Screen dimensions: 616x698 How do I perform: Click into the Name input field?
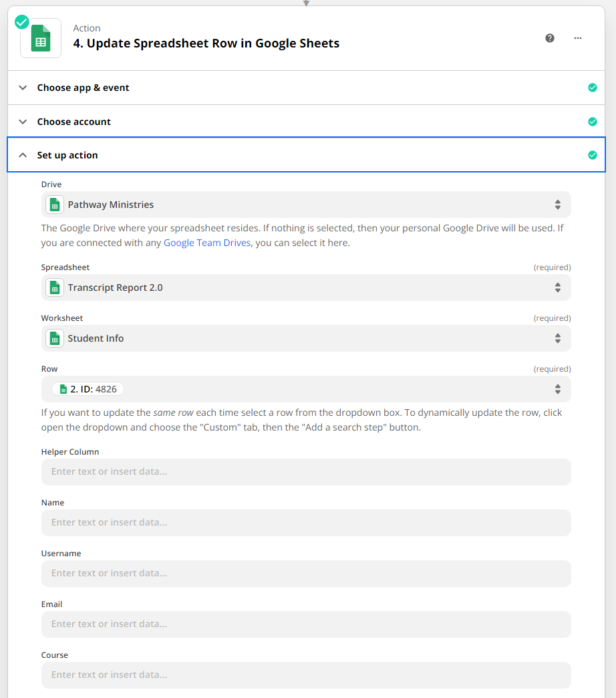click(306, 523)
